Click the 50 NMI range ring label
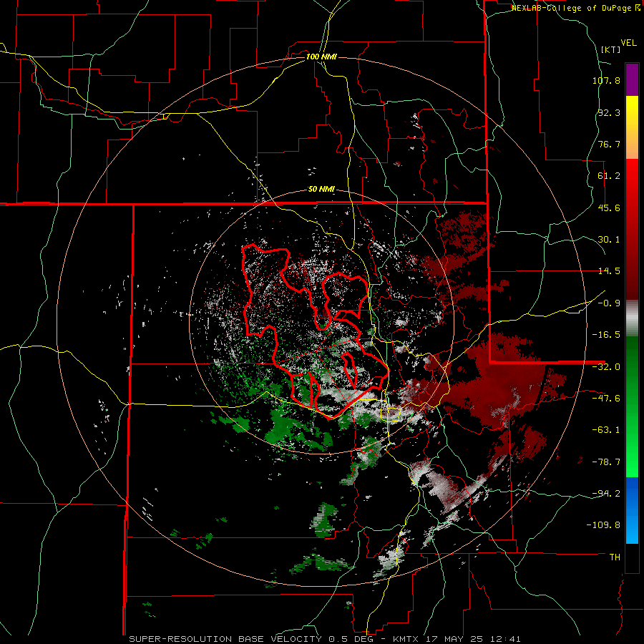644x644 pixels. (x=321, y=190)
